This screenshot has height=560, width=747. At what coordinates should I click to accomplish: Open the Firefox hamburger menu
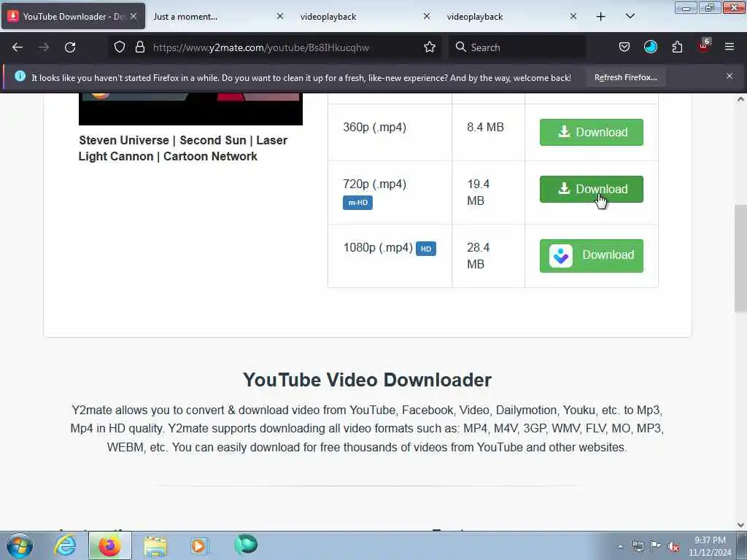click(729, 47)
